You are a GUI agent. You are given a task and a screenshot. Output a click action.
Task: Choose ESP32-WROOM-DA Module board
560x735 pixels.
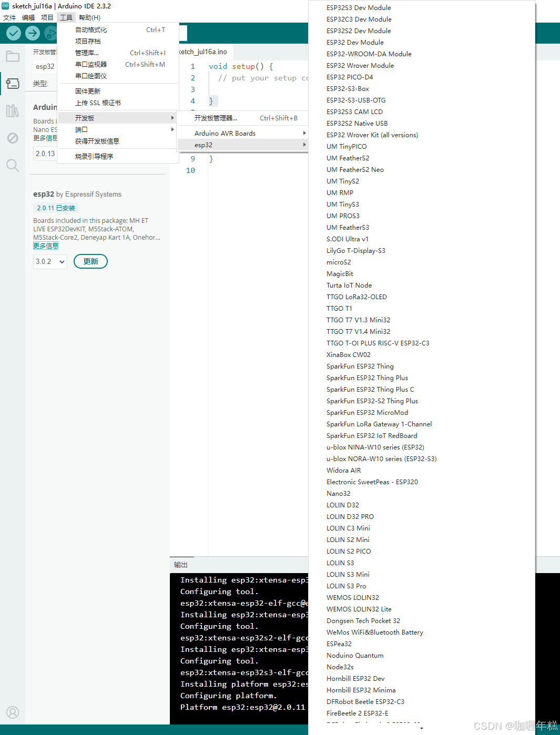(422, 54)
